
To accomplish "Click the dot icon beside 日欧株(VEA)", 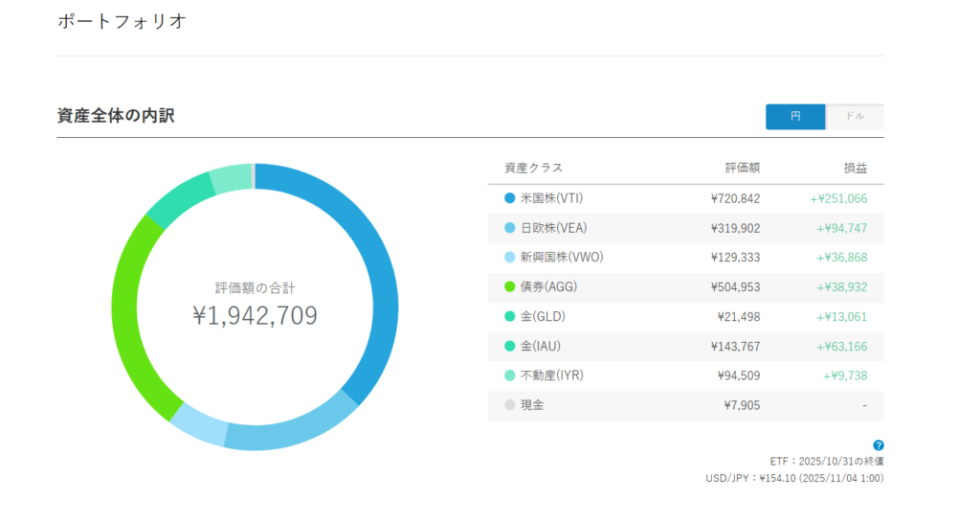I will point(509,228).
